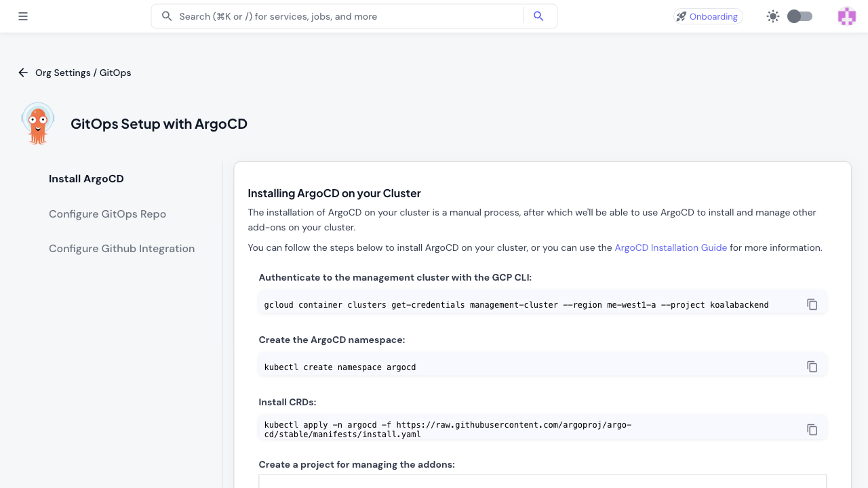The height and width of the screenshot is (488, 868).
Task: Copy the kubectl create namespace command
Action: pos(812,366)
